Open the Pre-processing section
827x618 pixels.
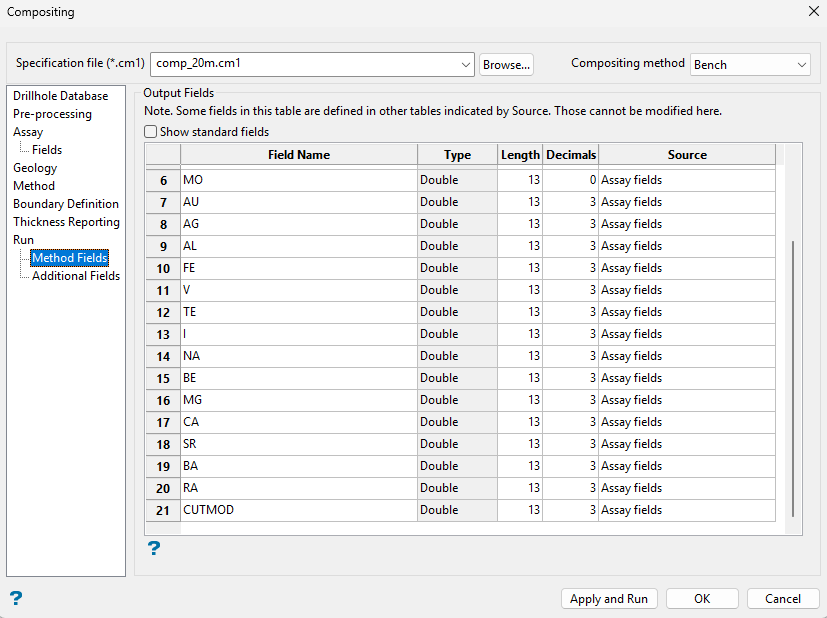coord(52,114)
